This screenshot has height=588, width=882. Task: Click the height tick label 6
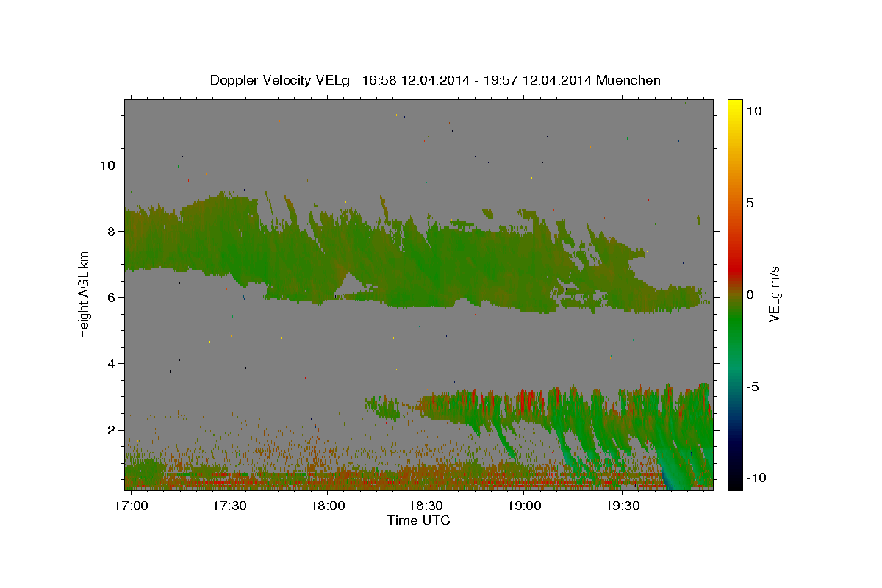click(x=110, y=297)
